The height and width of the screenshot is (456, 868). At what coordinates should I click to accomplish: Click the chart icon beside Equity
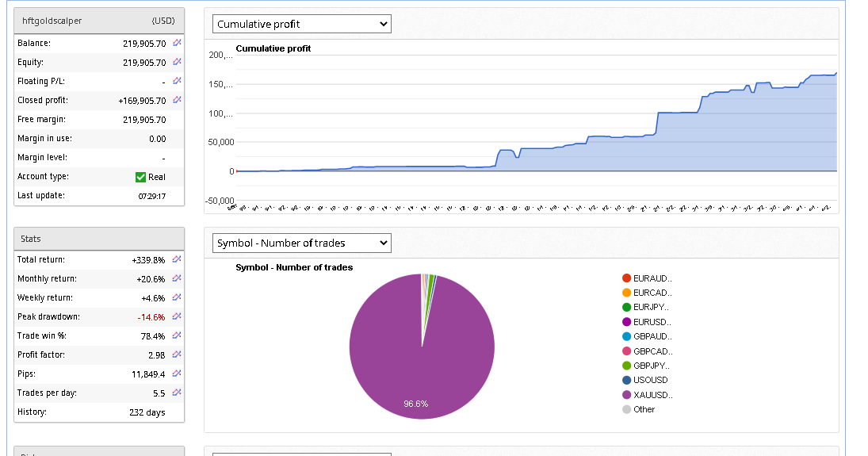pos(177,62)
